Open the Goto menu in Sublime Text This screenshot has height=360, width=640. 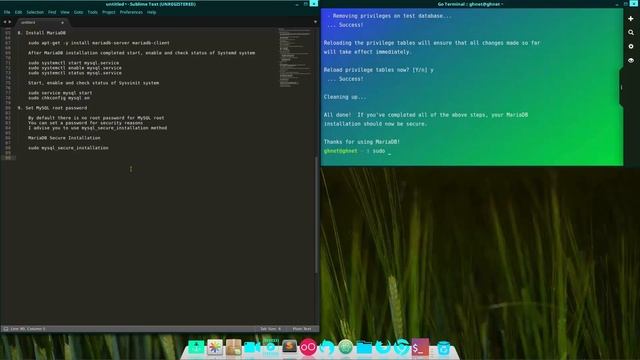(x=78, y=12)
